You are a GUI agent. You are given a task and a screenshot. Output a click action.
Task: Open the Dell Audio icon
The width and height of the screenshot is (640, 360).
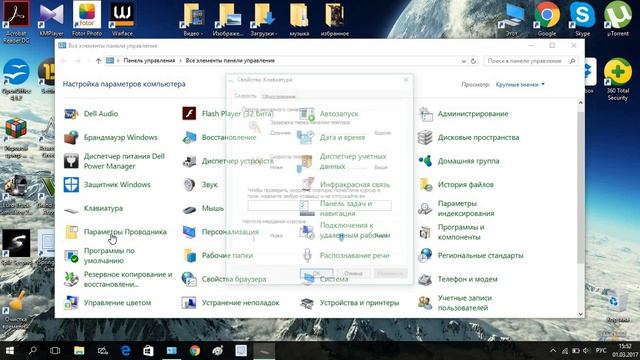(x=71, y=114)
